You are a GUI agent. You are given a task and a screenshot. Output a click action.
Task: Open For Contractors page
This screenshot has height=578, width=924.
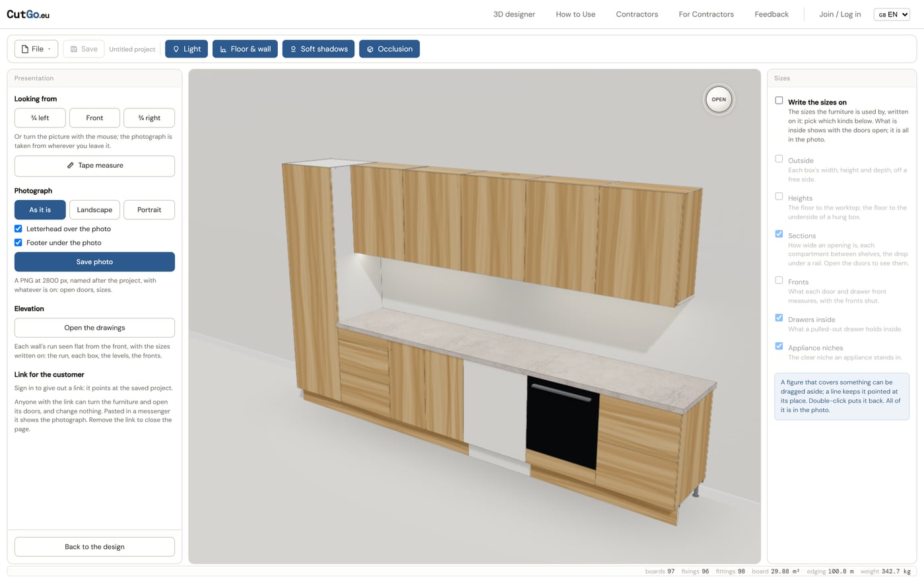click(706, 14)
